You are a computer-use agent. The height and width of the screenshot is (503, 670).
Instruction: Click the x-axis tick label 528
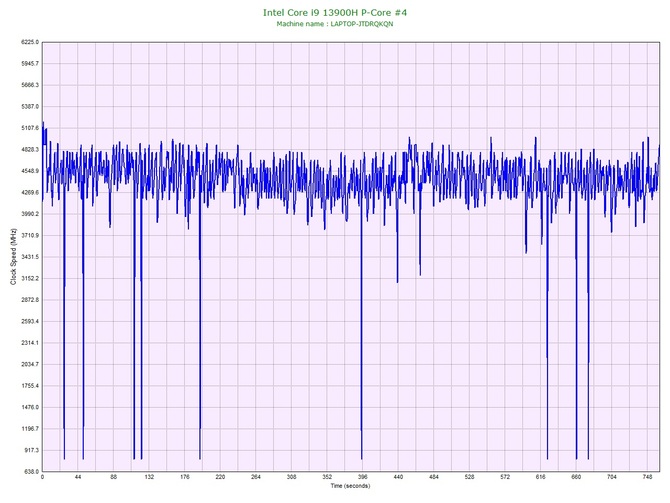point(469,477)
